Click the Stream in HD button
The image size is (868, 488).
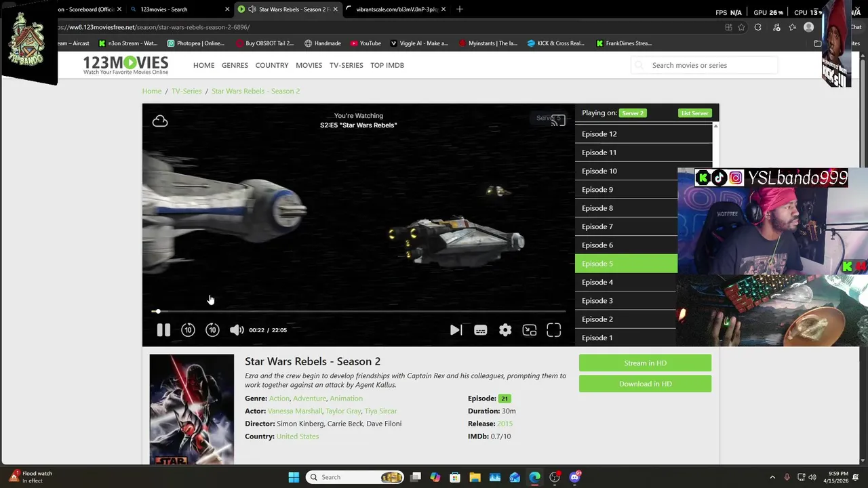click(645, 363)
